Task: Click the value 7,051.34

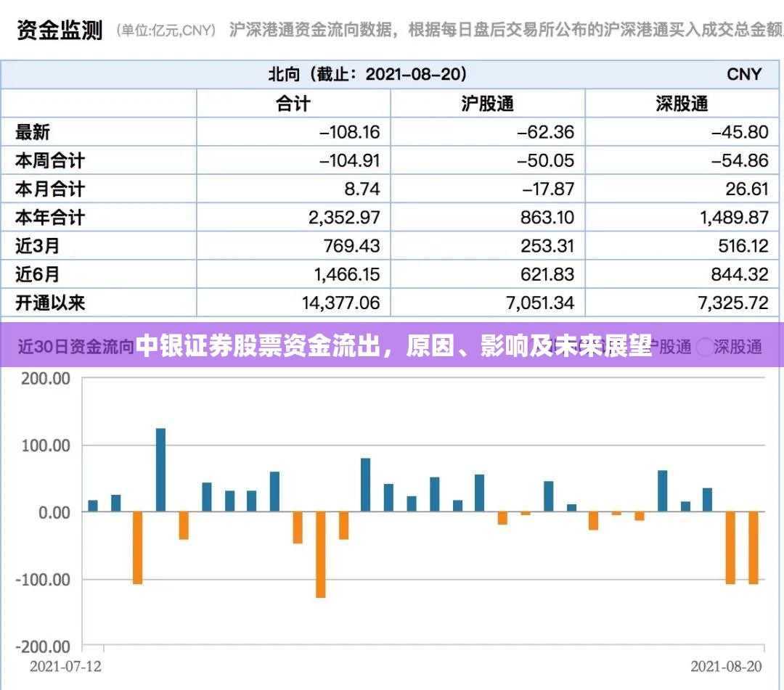Action: (x=540, y=303)
